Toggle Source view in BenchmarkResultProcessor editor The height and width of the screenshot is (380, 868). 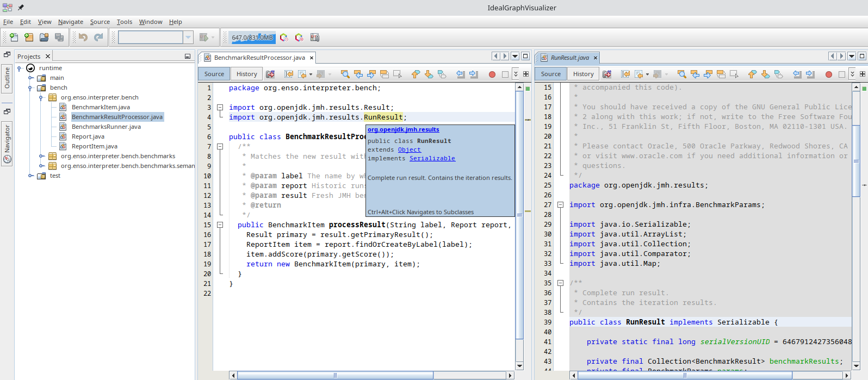tap(214, 74)
